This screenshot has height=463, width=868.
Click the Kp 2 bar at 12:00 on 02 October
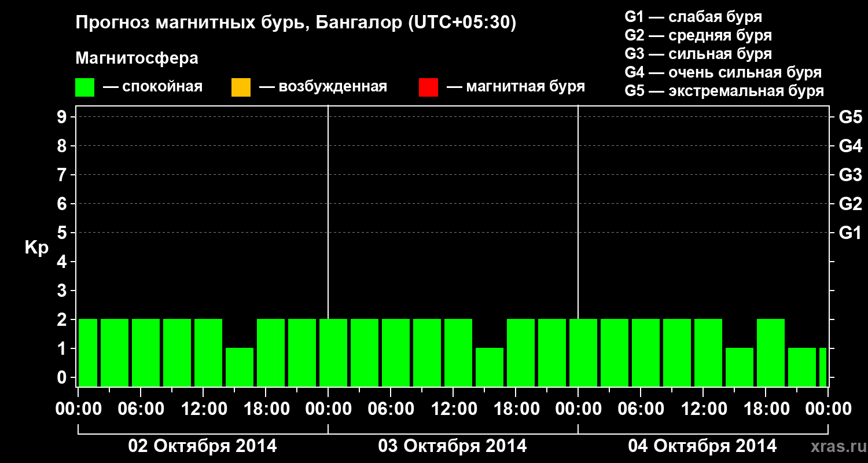click(208, 352)
